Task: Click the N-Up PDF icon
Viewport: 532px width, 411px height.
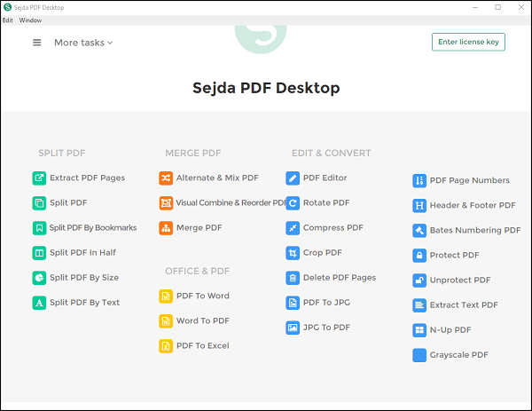Action: coord(419,330)
